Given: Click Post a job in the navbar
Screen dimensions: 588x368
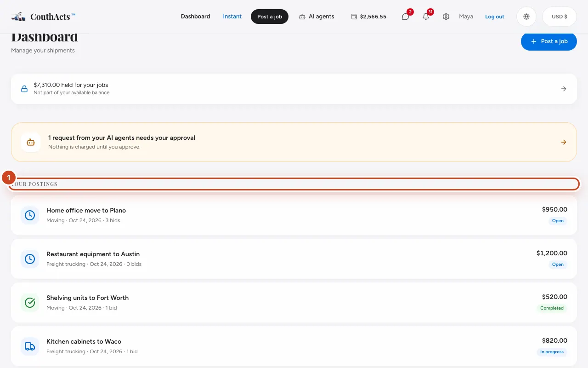Looking at the screenshot, I should tap(270, 17).
